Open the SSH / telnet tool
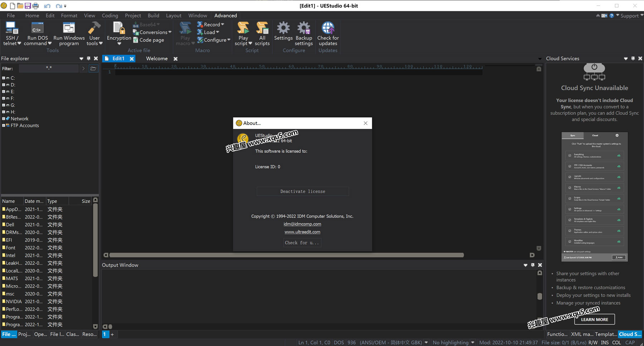This screenshot has height=346, width=644. (x=11, y=34)
